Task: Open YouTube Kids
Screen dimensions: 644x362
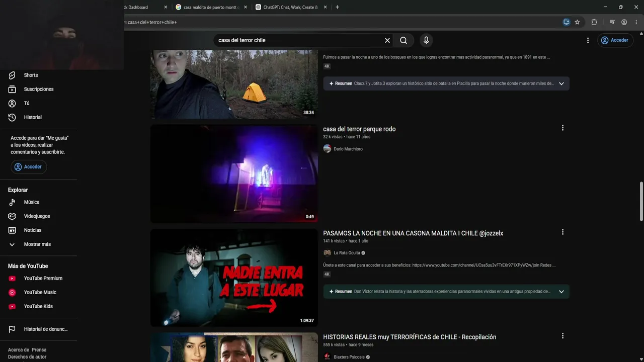Action: pyautogui.click(x=38, y=306)
